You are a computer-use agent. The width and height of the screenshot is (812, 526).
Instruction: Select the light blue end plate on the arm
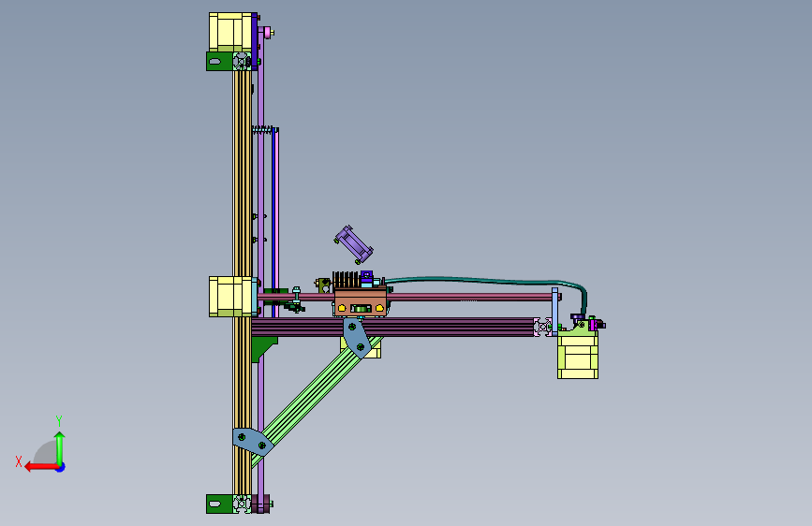(x=554, y=313)
